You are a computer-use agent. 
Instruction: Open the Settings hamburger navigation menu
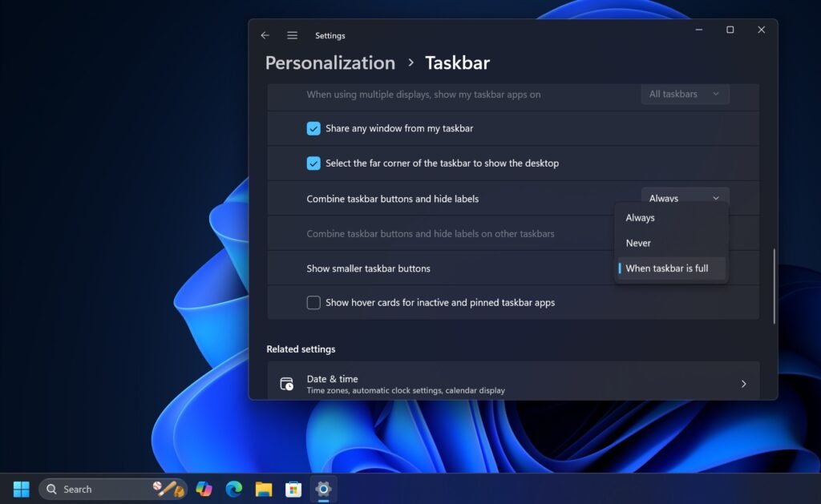(x=292, y=35)
